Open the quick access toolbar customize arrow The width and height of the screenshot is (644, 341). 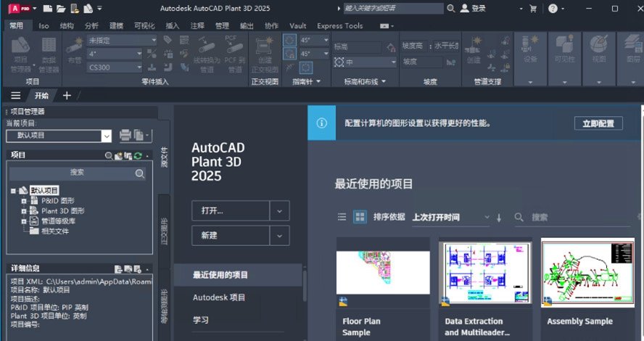point(99,8)
